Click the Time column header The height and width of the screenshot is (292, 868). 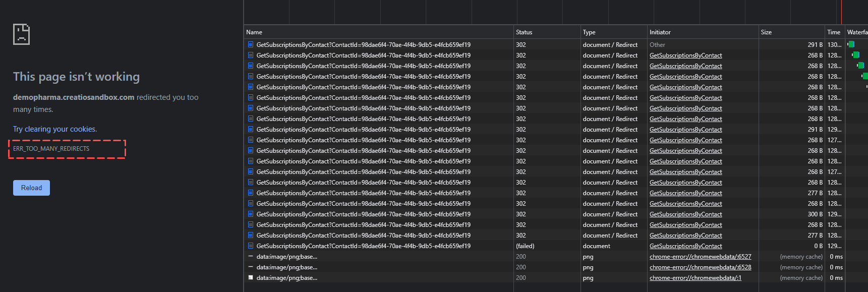coord(834,32)
